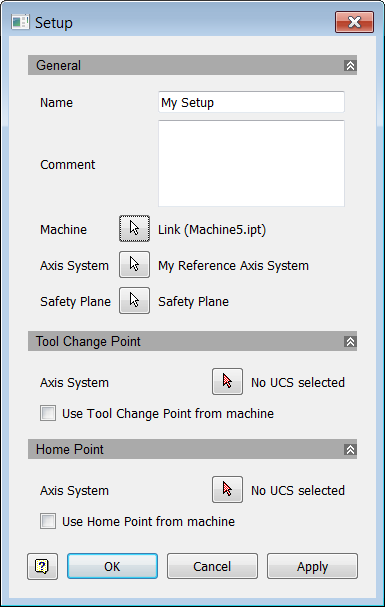
Task: Enable Use Home Point from machine
Action: 48,521
